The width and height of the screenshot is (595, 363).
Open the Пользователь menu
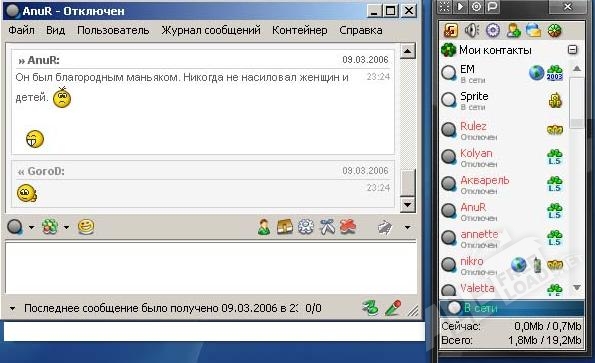pos(113,30)
